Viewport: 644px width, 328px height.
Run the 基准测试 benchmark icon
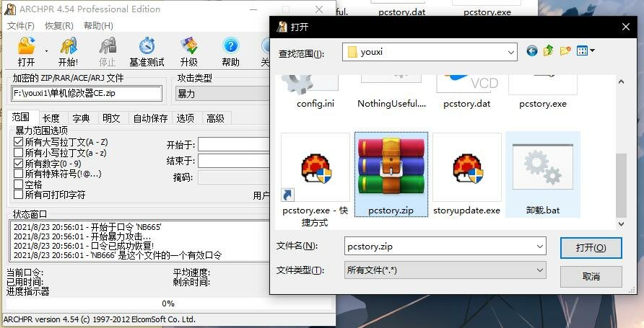(147, 51)
